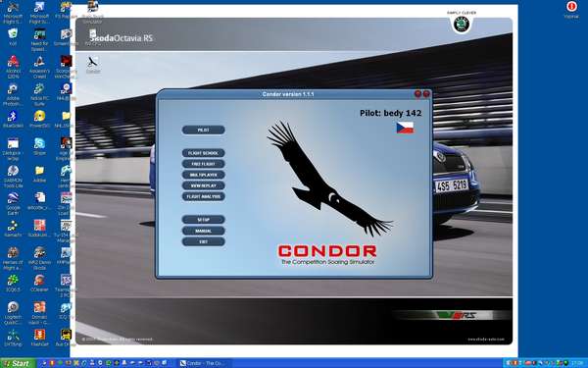Click the FLIGHT SCHOOL button
The height and width of the screenshot is (368, 588).
(x=203, y=153)
